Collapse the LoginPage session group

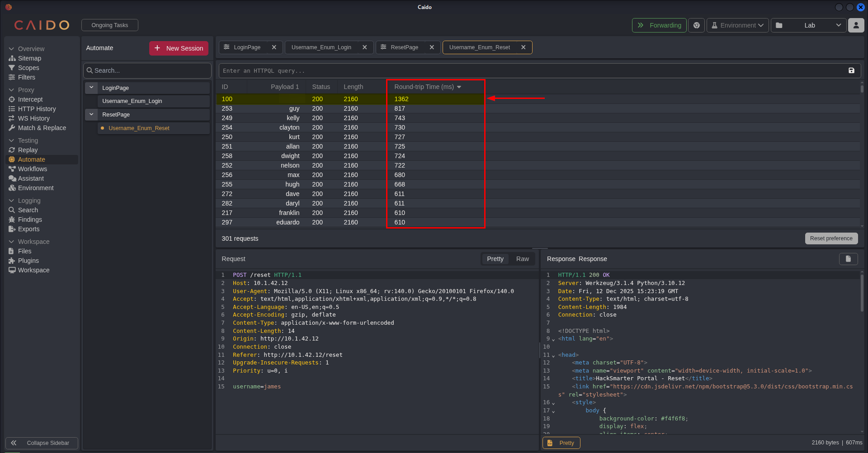coord(91,88)
